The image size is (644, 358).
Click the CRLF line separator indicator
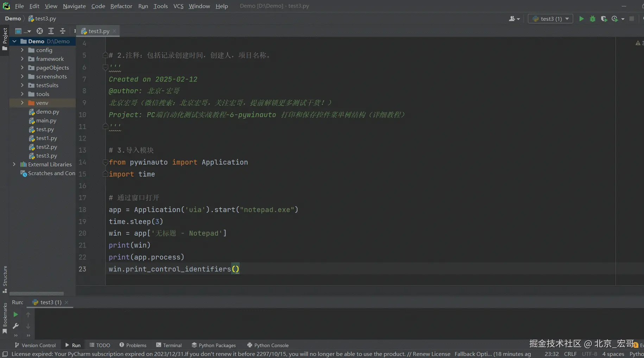[570, 354]
